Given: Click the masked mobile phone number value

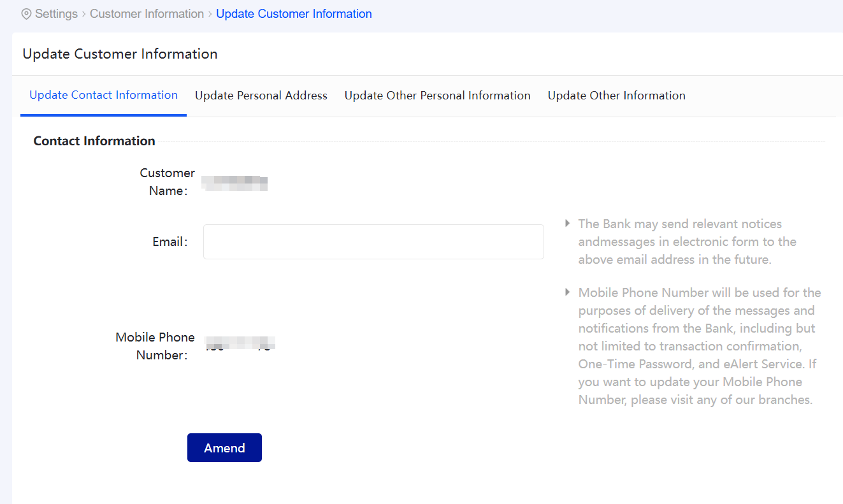Looking at the screenshot, I should (x=240, y=345).
